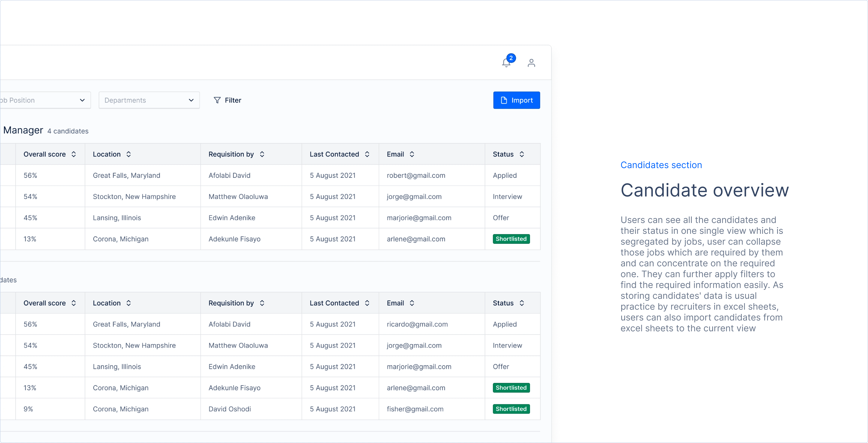868x443 pixels.
Task: Open the user profile icon
Action: pos(531,63)
